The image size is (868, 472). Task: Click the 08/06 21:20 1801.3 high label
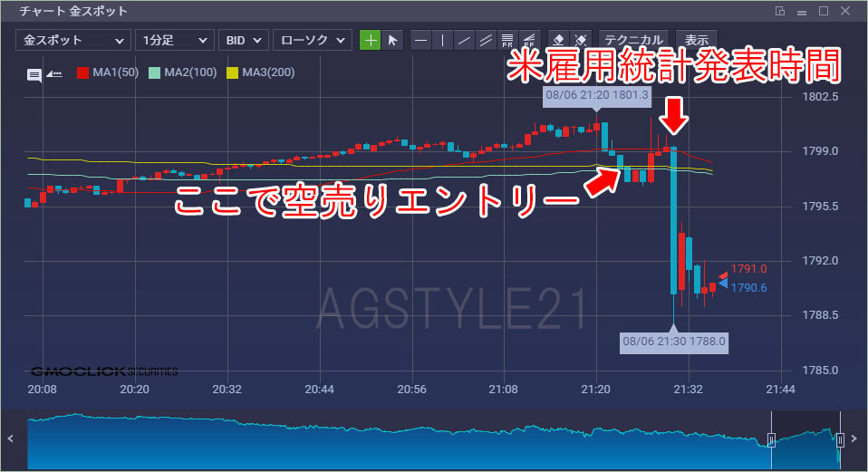[x=597, y=95]
